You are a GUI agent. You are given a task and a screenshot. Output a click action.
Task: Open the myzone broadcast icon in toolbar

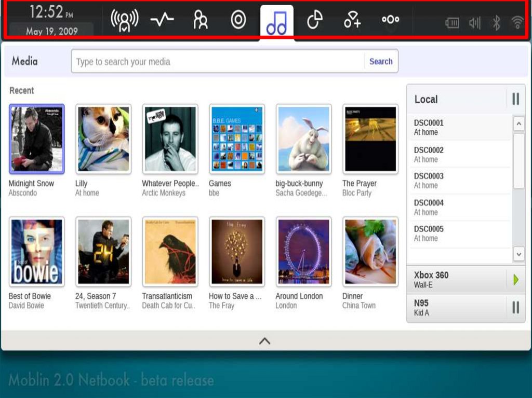[125, 20]
